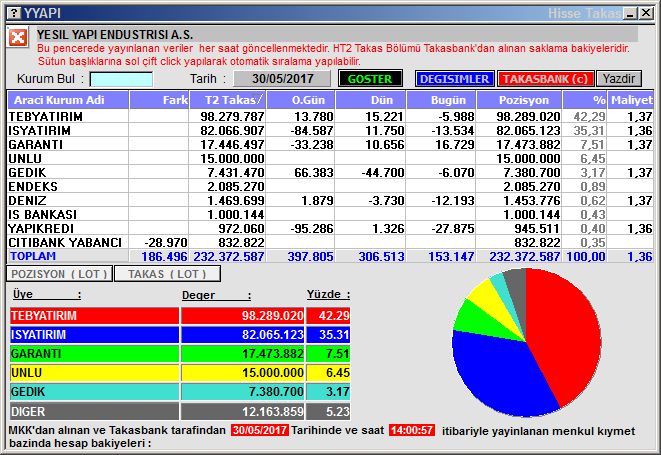
Task: Click the Yazdir print button
Action: coord(618,79)
